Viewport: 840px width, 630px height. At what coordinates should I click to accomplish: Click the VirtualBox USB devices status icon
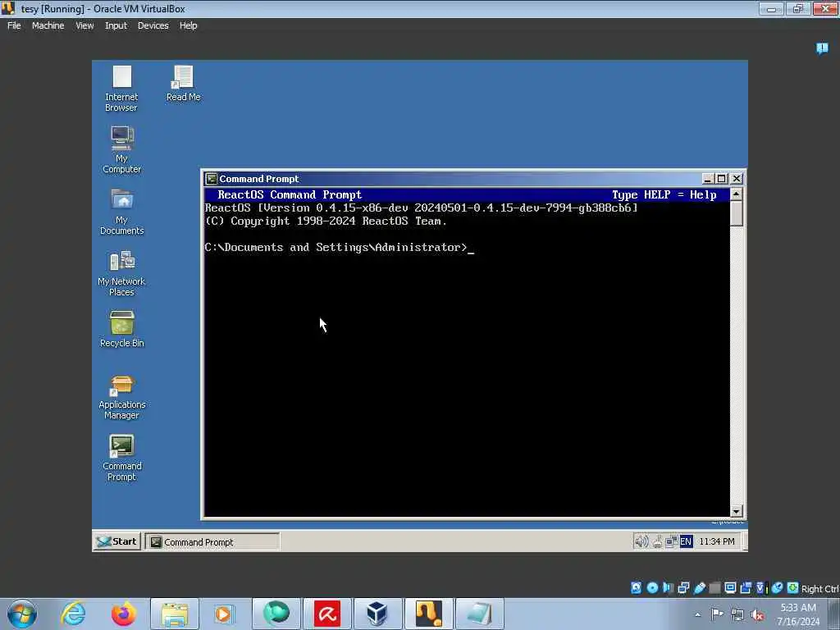point(700,587)
